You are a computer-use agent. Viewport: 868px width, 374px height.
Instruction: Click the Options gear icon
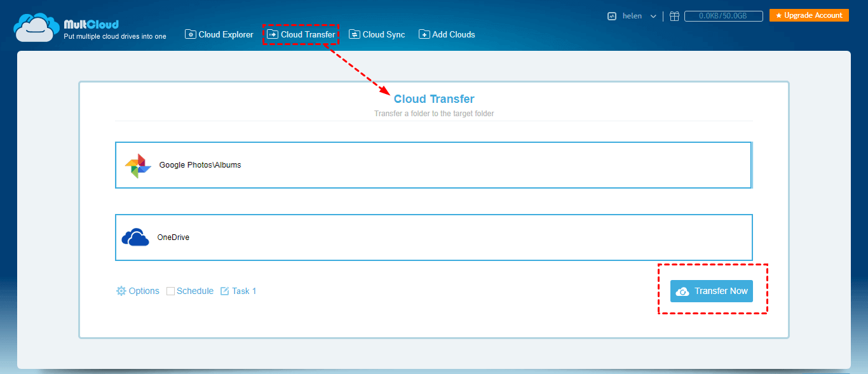pyautogui.click(x=121, y=291)
